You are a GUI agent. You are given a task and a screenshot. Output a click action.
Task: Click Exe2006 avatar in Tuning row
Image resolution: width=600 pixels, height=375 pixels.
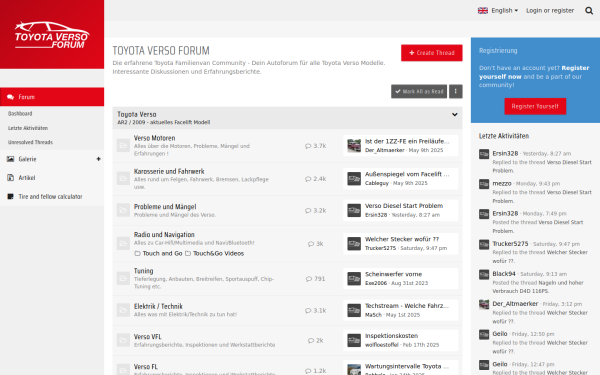pos(354,279)
